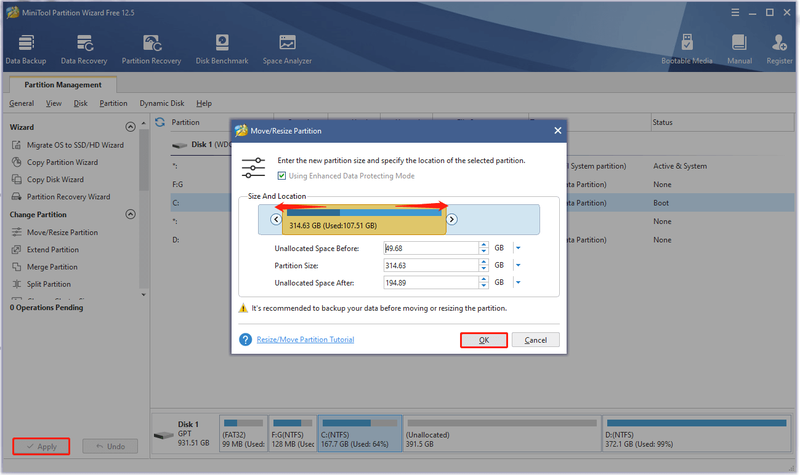Open unit dropdown for Unallocated Space After

pyautogui.click(x=518, y=283)
